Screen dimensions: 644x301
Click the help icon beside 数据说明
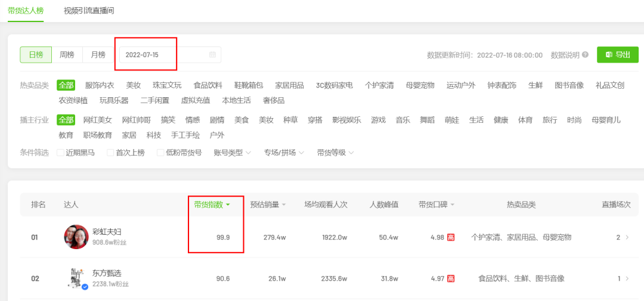585,55
